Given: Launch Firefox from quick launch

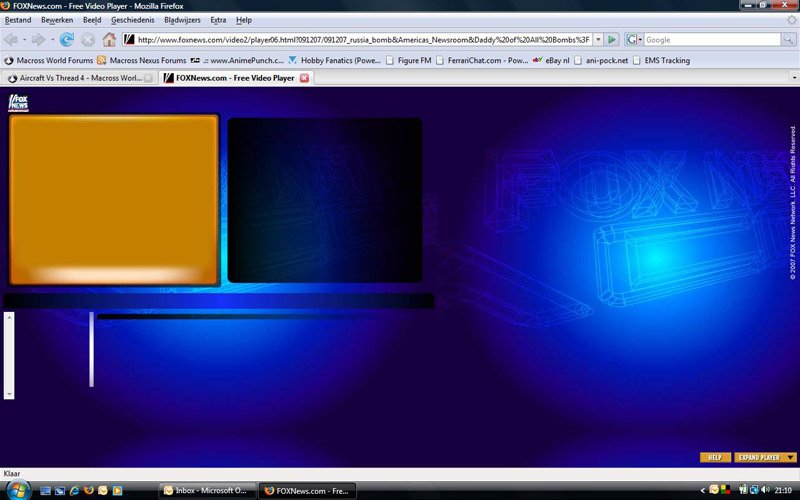Looking at the screenshot, I should click(88, 490).
